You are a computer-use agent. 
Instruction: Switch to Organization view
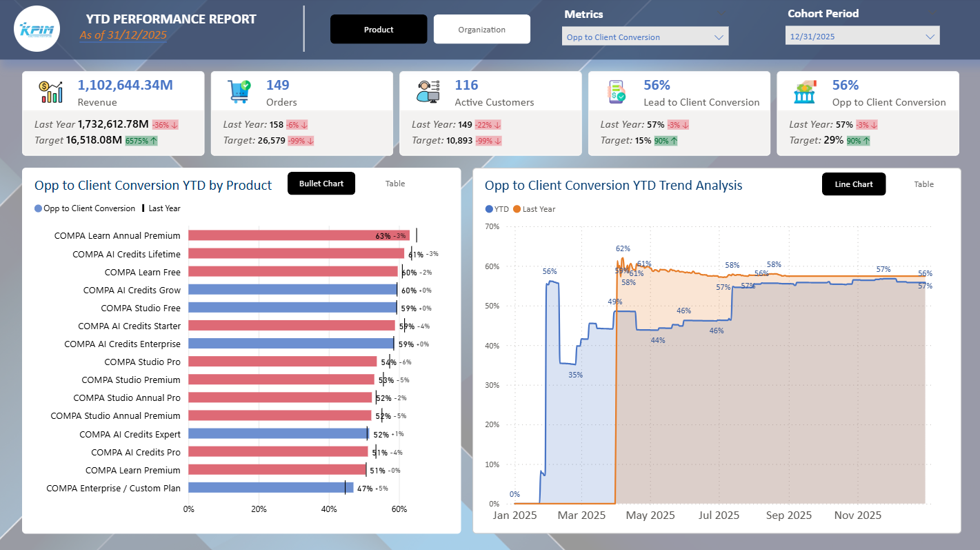pos(482,30)
